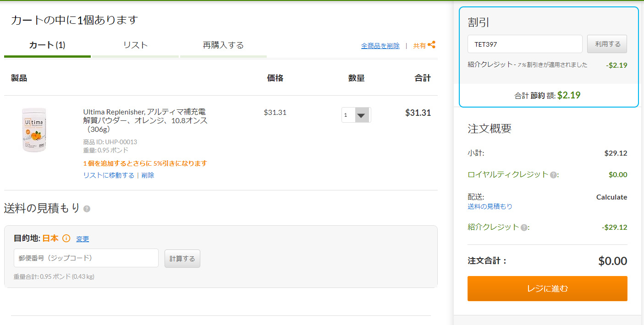Click the promo code field containing TET397
Image resolution: width=644 pixels, height=325 pixels.
[525, 44]
